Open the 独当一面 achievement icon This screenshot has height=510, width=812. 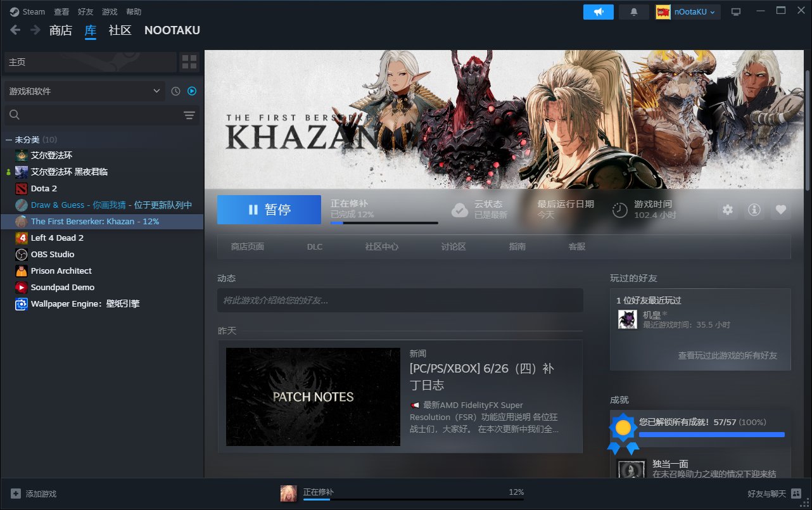[x=631, y=469]
